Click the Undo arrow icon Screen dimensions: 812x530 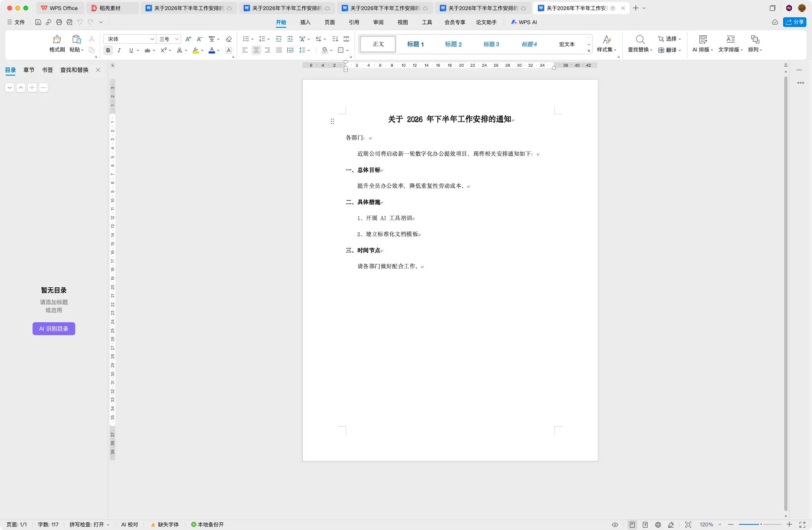click(80, 22)
